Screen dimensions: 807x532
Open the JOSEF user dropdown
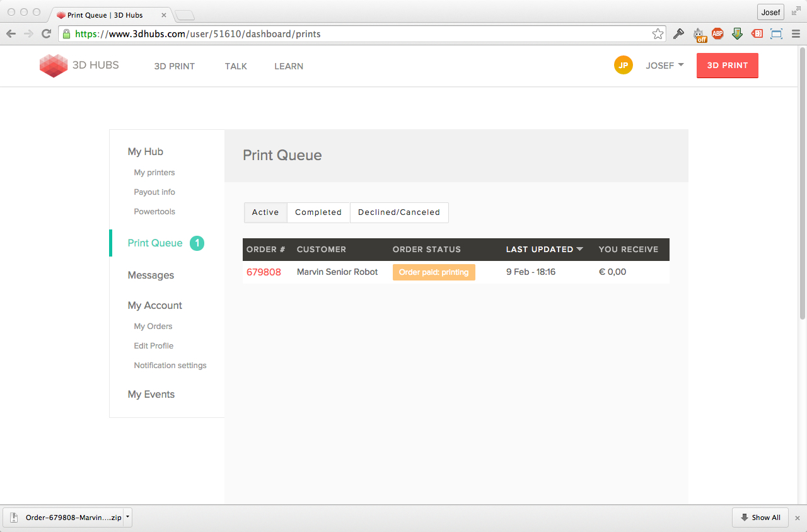pyautogui.click(x=665, y=66)
